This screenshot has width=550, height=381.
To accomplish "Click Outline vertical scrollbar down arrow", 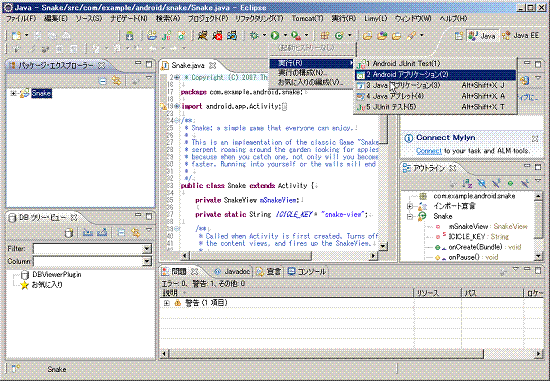I will [x=538, y=257].
